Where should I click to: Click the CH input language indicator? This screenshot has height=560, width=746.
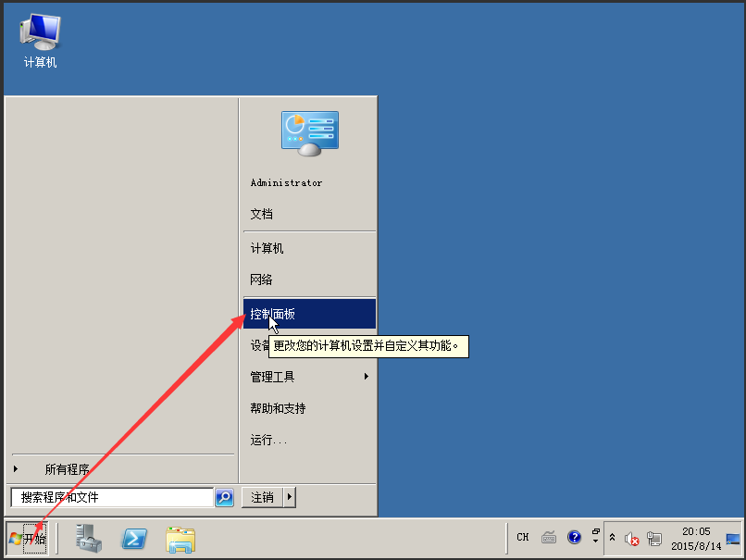[x=523, y=537]
